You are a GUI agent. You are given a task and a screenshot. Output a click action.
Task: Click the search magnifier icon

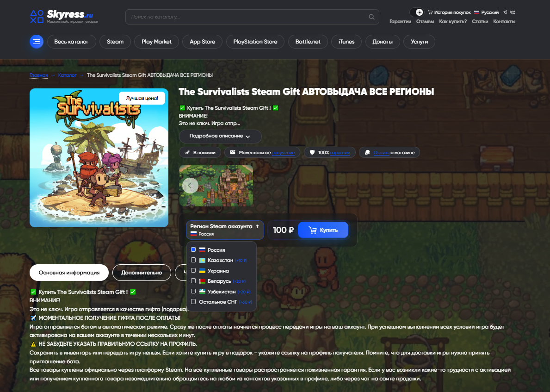(x=371, y=17)
